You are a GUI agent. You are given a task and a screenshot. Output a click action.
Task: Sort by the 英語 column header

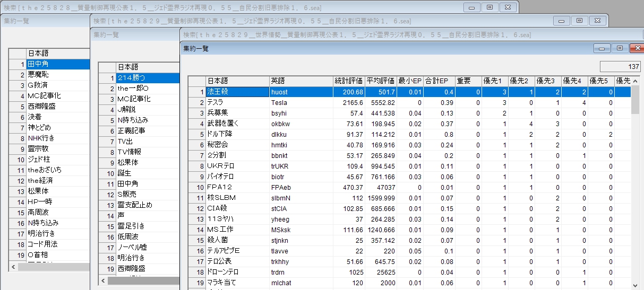(300, 81)
